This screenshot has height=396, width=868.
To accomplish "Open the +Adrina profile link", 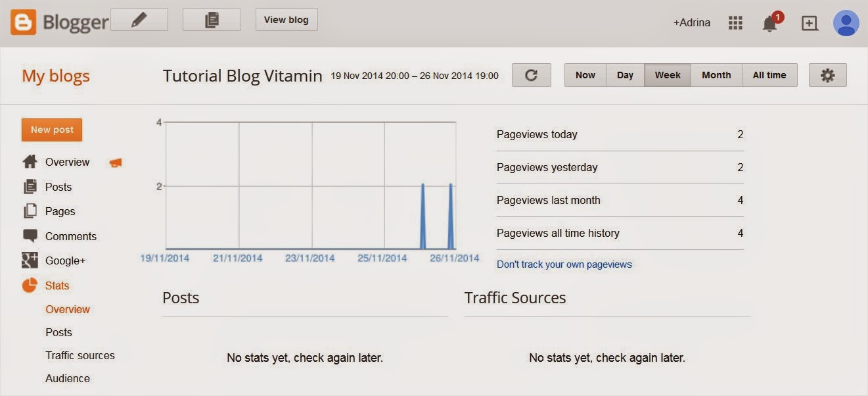I will tap(692, 23).
